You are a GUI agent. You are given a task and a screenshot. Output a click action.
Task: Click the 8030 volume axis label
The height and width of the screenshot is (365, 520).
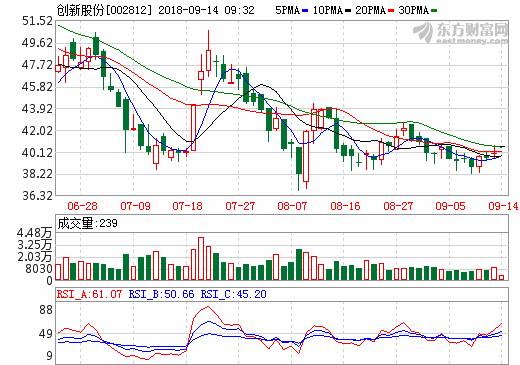coord(39,269)
